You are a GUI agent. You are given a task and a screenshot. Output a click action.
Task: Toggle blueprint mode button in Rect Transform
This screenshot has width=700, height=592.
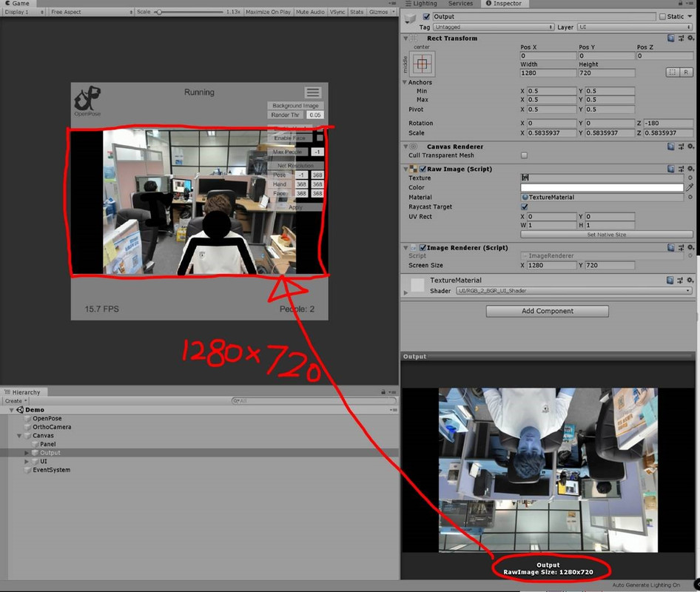(x=673, y=73)
